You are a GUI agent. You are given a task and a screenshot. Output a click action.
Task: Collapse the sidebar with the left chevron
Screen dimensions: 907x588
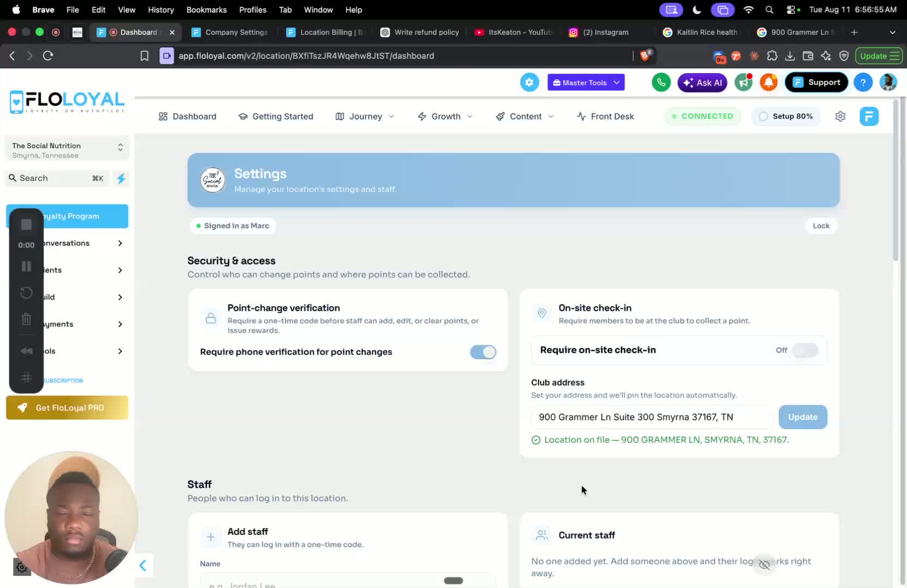(x=143, y=566)
